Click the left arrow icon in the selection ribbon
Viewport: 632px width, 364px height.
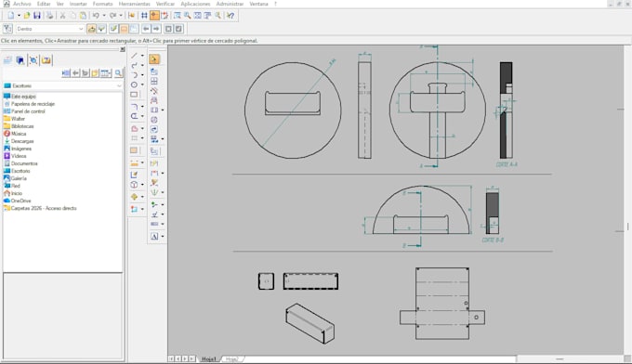tap(146, 29)
